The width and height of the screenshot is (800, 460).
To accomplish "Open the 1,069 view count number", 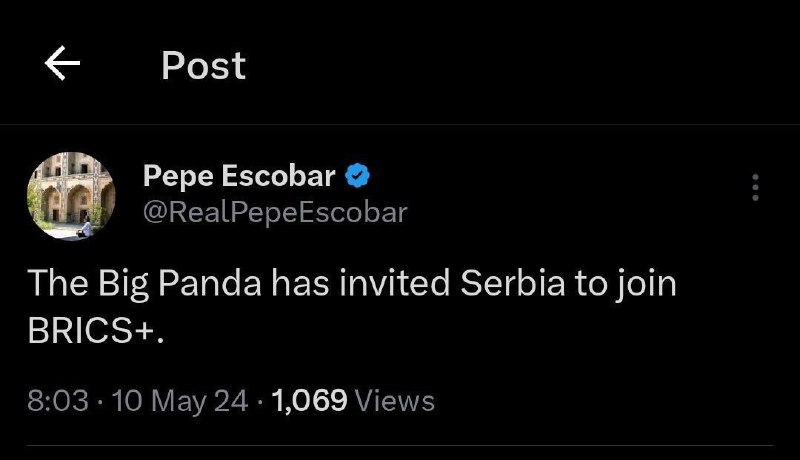I will (309, 401).
